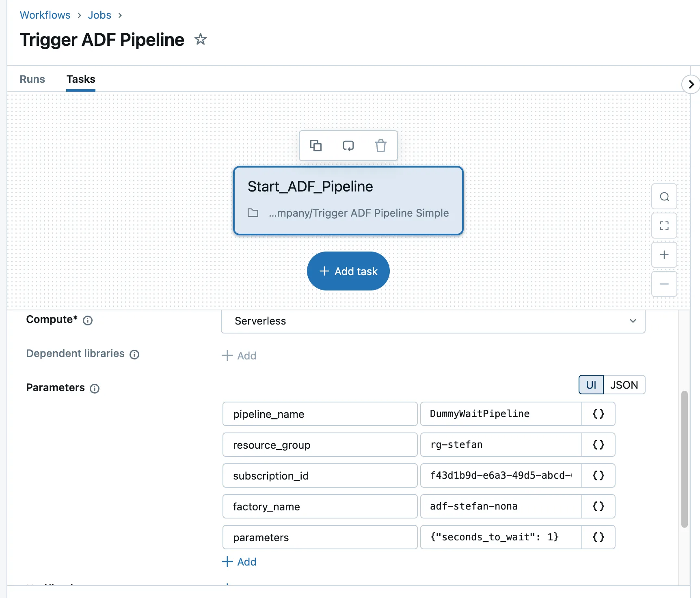Expand the right side panel chevron

click(x=691, y=84)
